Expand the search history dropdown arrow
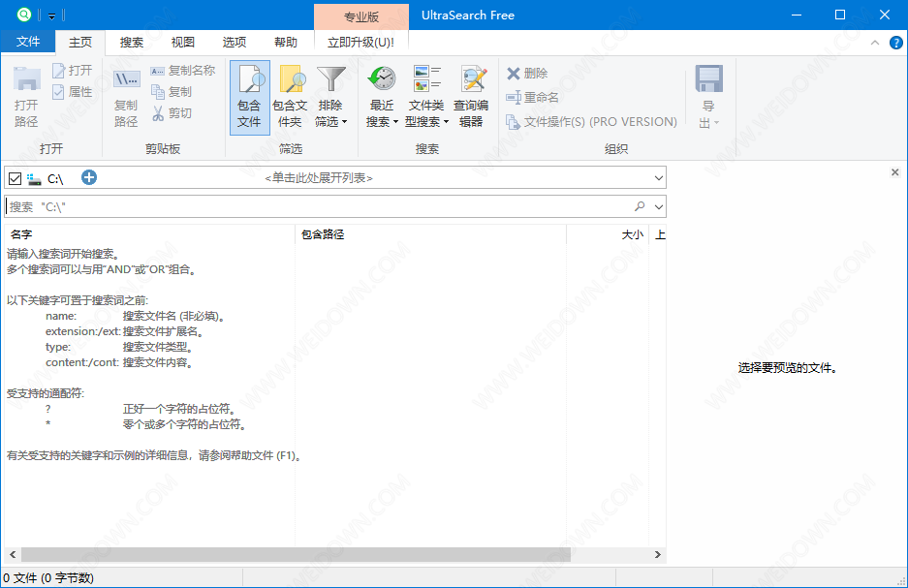Image resolution: width=908 pixels, height=588 pixels. tap(658, 206)
